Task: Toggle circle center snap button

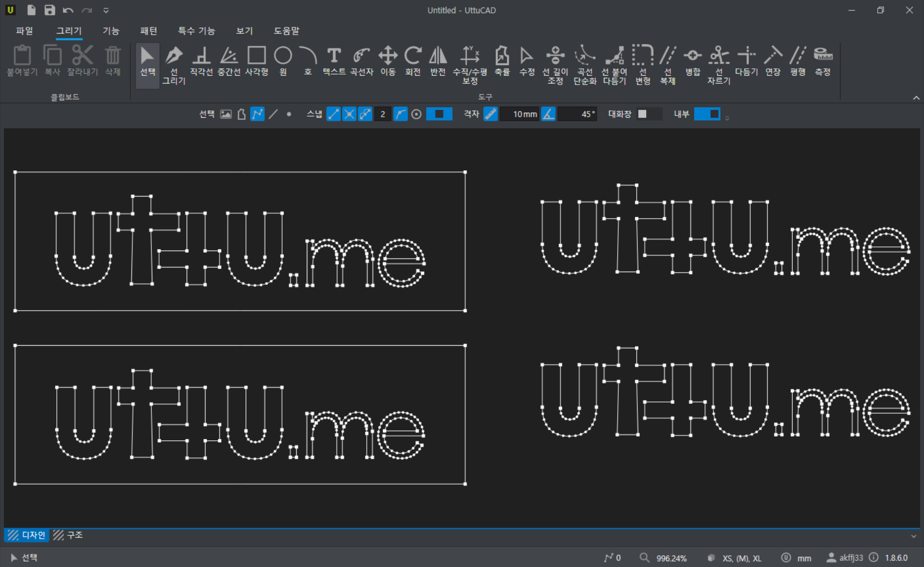Action: click(x=417, y=114)
